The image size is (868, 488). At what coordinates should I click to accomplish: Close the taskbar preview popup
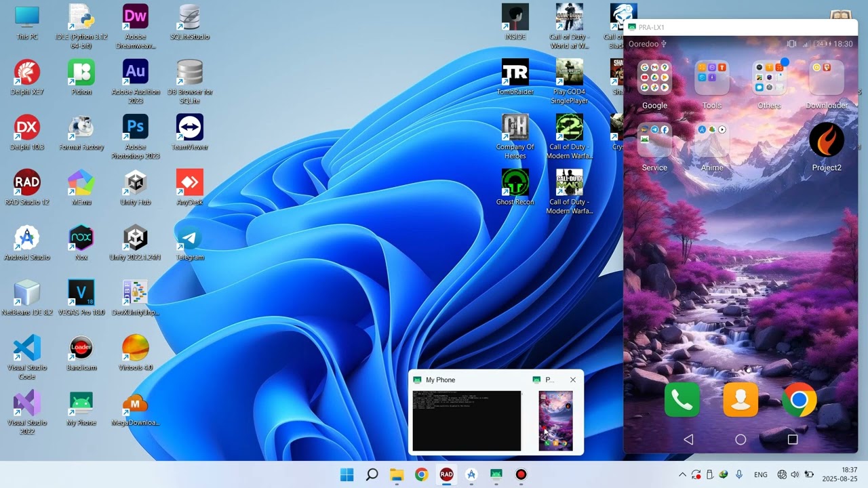[573, 380]
